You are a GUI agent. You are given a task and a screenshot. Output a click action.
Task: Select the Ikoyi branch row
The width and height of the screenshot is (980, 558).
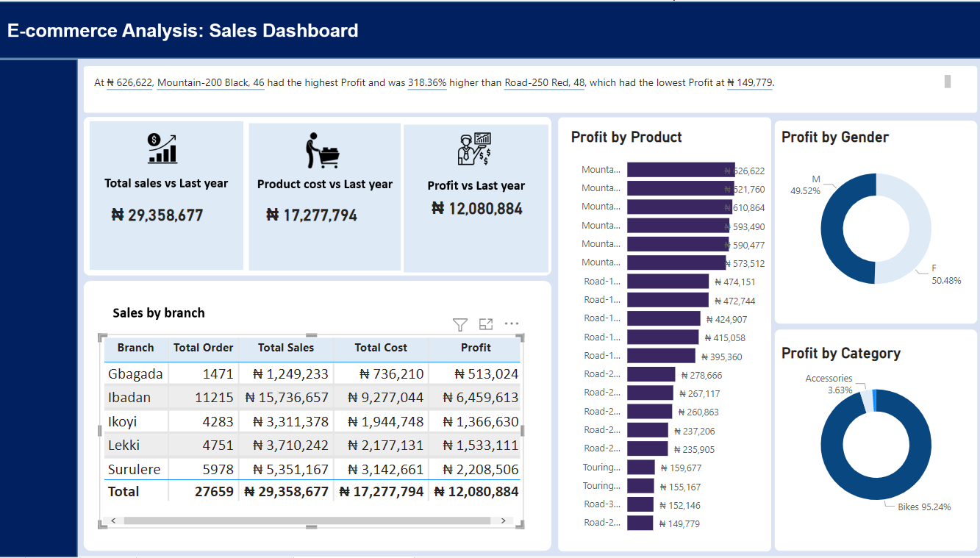pyautogui.click(x=312, y=421)
